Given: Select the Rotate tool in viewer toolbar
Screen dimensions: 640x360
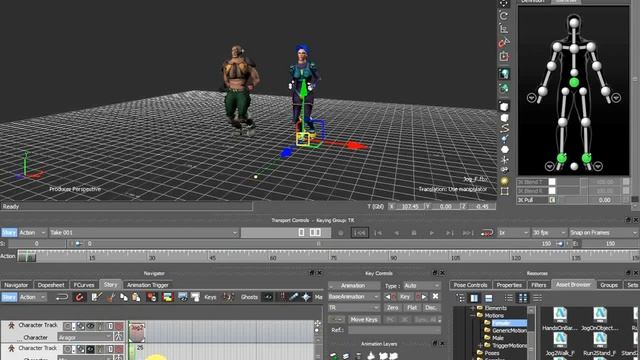Looking at the screenshot, I should pyautogui.click(x=504, y=16).
